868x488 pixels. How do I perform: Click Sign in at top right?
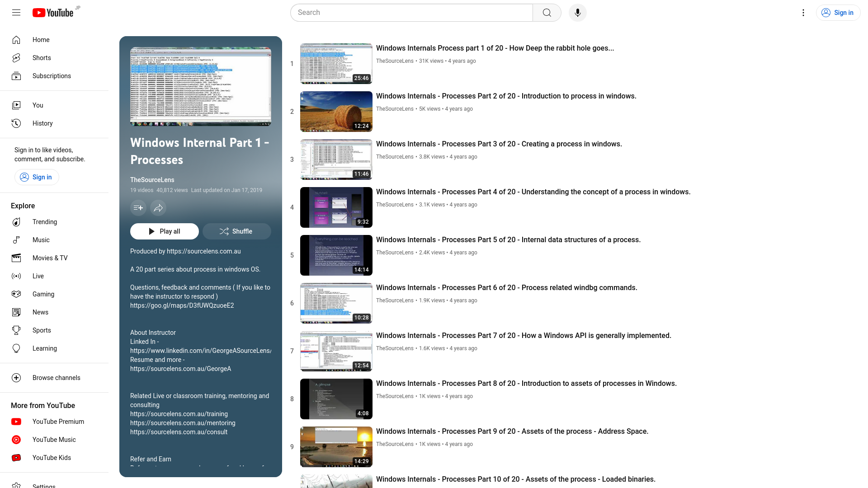point(838,13)
